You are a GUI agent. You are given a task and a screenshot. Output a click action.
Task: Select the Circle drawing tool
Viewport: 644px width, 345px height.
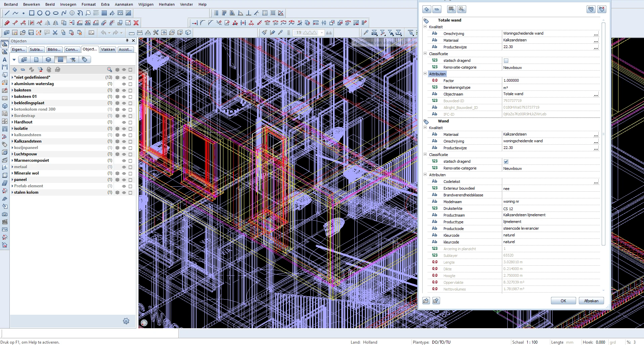pyautogui.click(x=40, y=13)
